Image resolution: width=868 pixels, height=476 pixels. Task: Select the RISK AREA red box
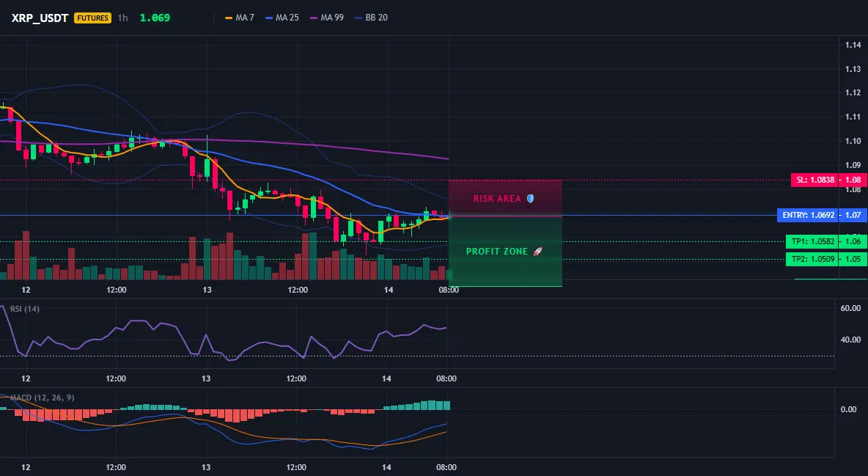[x=505, y=198]
